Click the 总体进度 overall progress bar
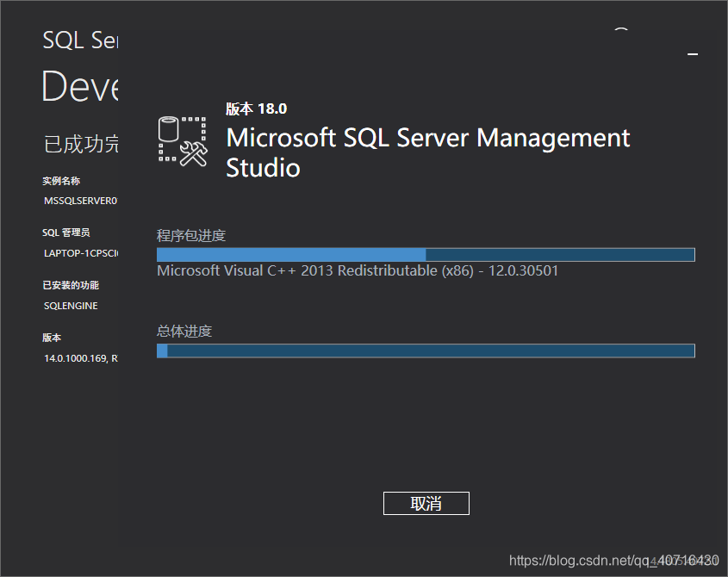 [426, 351]
